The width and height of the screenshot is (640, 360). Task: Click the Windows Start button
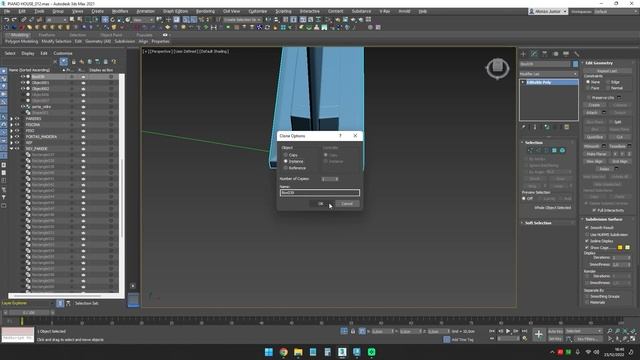pyautogui.click(x=269, y=352)
